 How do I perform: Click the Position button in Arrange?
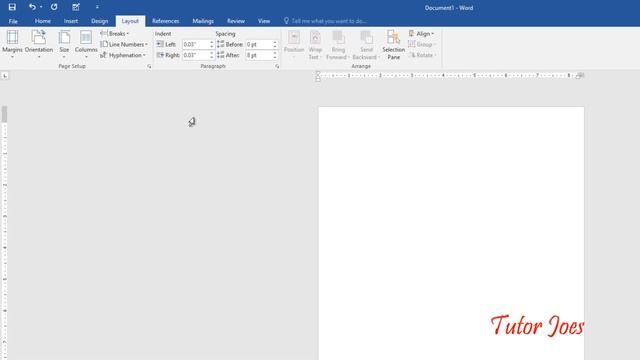[294, 44]
